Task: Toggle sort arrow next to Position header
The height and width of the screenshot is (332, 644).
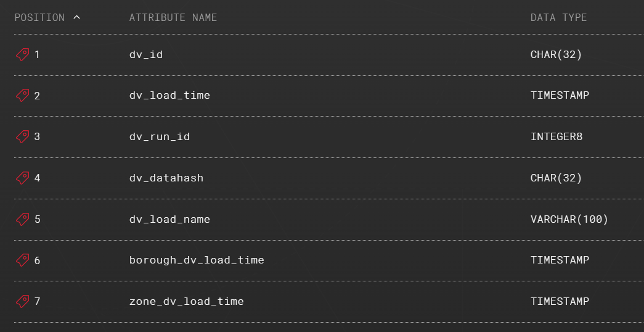Action: (x=76, y=17)
